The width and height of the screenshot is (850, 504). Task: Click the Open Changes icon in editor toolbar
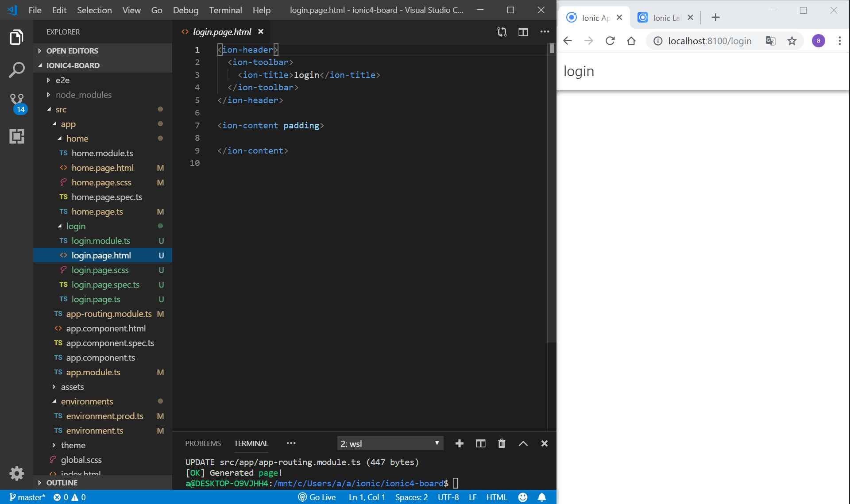pos(502,32)
